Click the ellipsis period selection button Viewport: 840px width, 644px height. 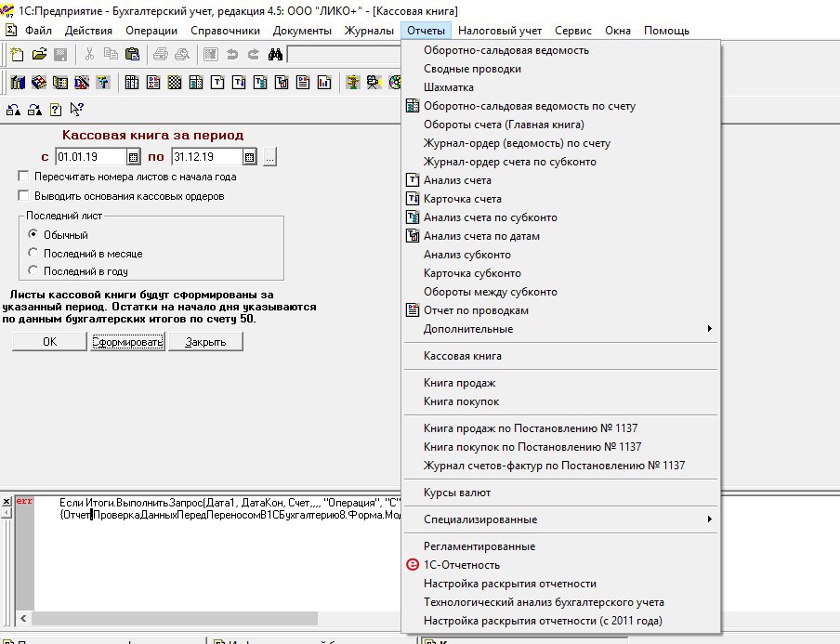[x=270, y=157]
